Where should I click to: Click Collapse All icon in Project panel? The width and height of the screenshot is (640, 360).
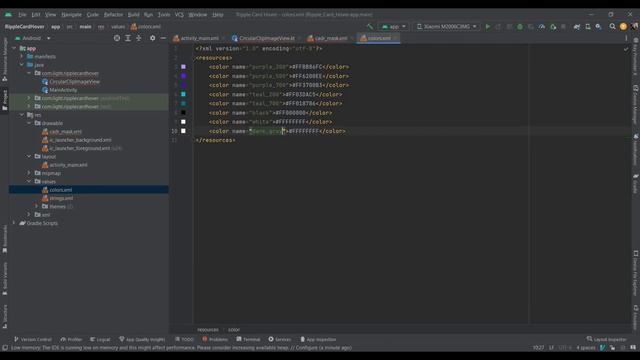tap(139, 38)
